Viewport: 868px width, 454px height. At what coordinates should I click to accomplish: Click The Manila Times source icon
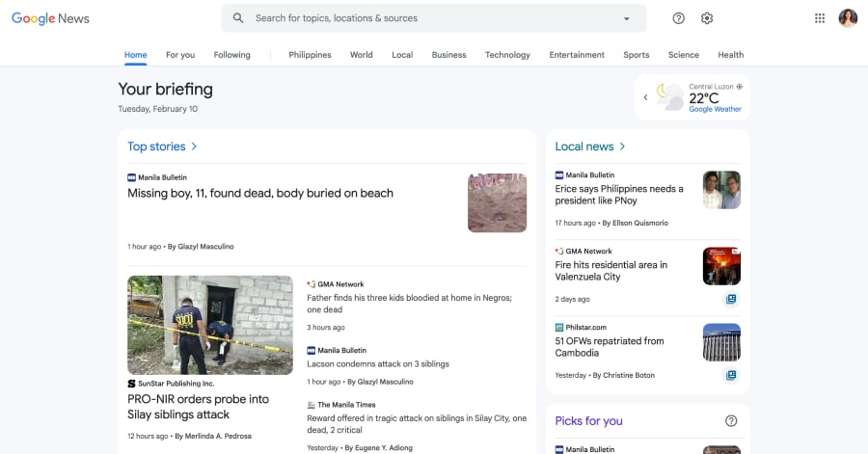click(x=312, y=405)
